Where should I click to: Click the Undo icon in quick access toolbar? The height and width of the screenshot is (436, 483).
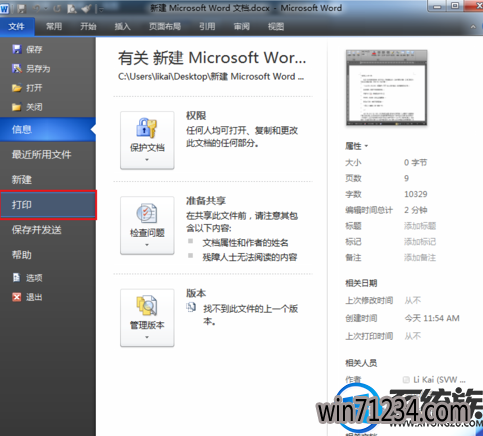[37, 9]
